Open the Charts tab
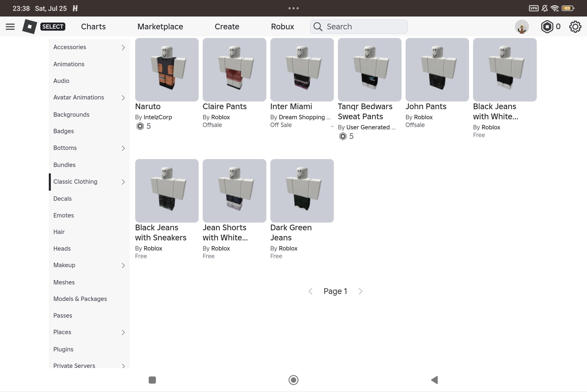The image size is (587, 392). point(93,27)
